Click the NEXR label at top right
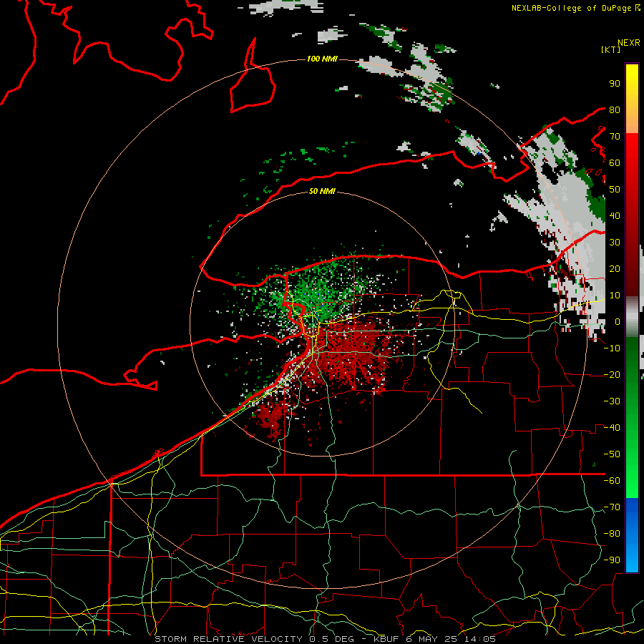 coord(629,43)
